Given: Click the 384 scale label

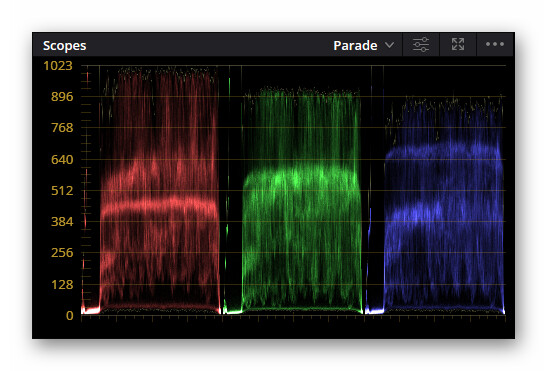Looking at the screenshot, I should pos(62,222).
